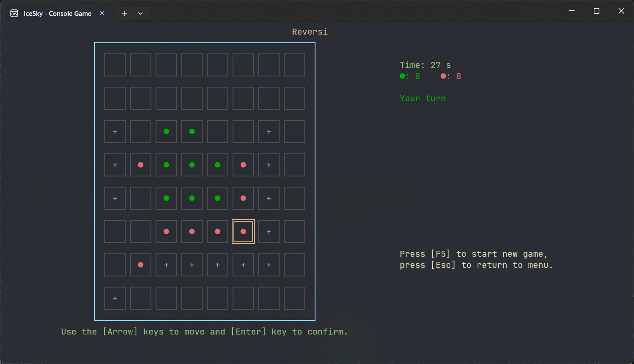Image resolution: width=634 pixels, height=364 pixels.
Task: Click the empty bottom-right board cell
Action: click(295, 298)
